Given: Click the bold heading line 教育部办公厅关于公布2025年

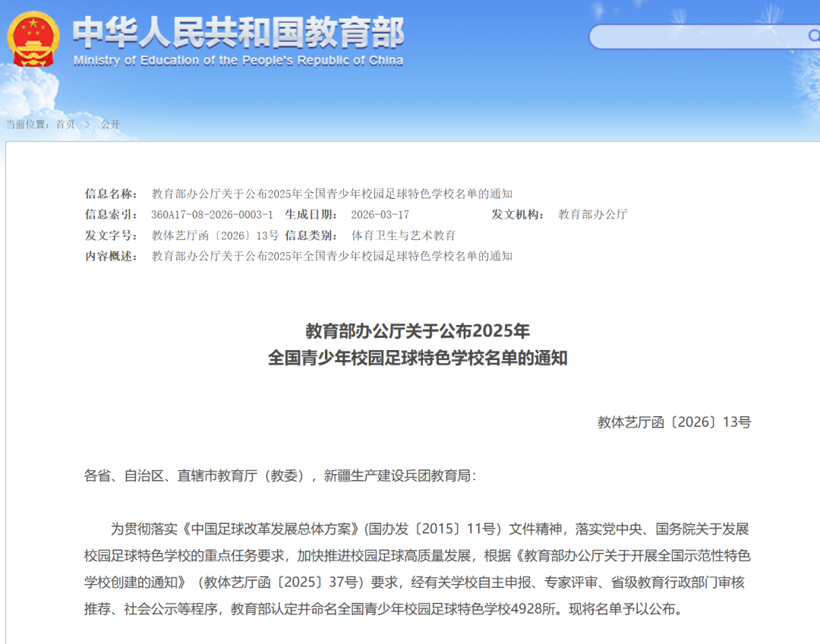Looking at the screenshot, I should point(417,331).
